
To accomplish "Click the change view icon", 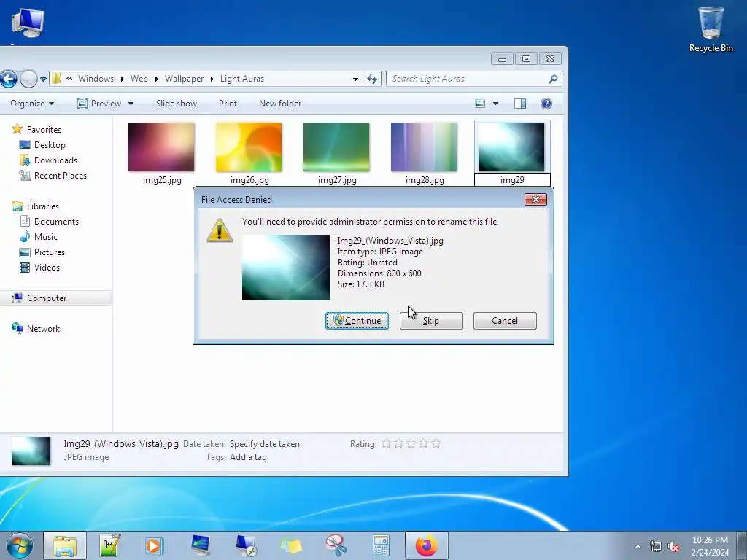I will pos(480,104).
